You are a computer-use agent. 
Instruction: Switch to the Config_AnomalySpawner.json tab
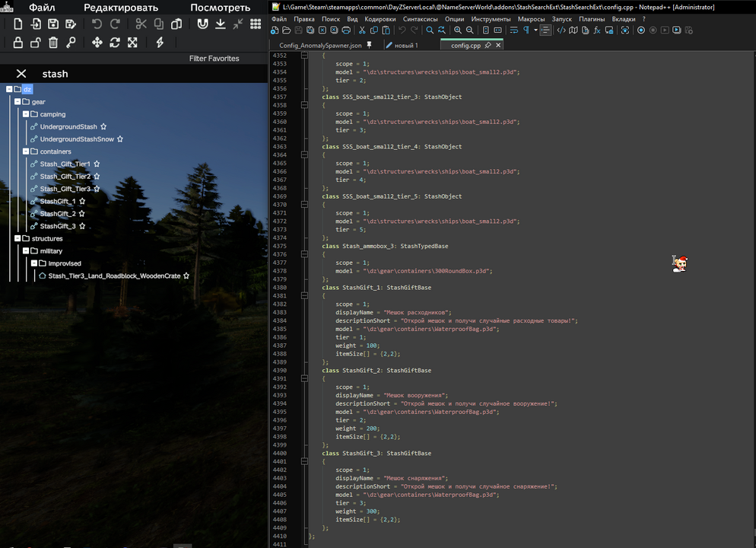pos(321,46)
